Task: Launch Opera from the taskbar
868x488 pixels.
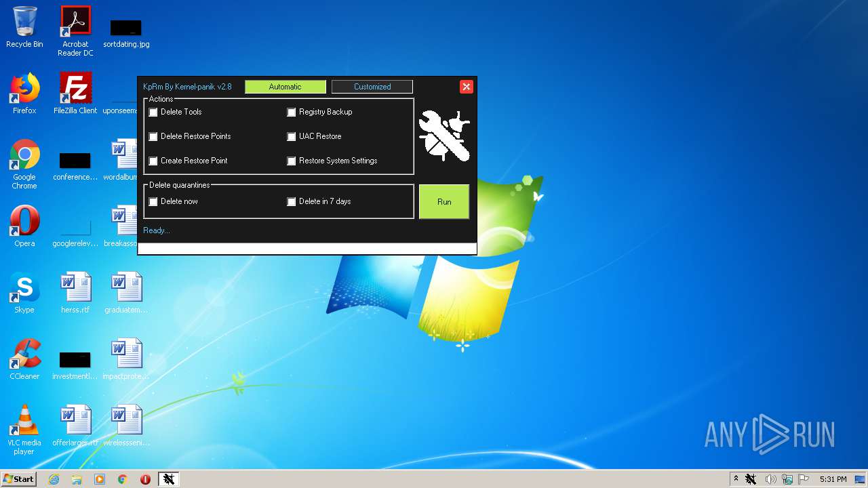Action: pyautogui.click(x=145, y=479)
